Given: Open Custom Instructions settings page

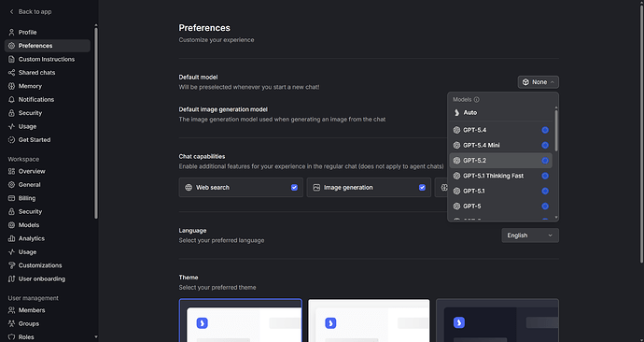Looking at the screenshot, I should (x=48, y=59).
